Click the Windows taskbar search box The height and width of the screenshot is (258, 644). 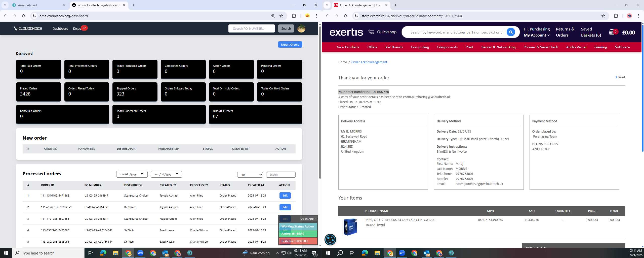pyautogui.click(x=48, y=253)
